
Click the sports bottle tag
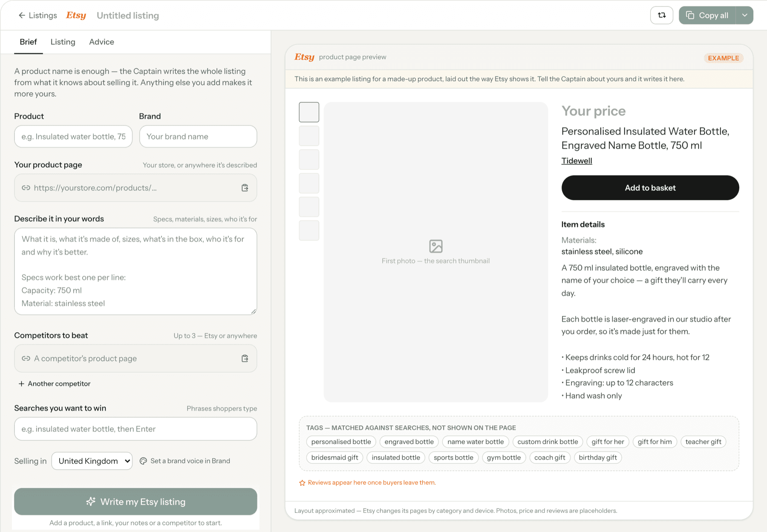[453, 457]
